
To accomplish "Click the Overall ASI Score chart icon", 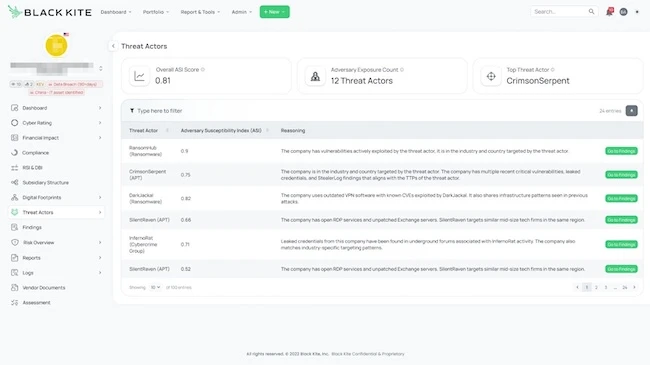I will tap(139, 76).
